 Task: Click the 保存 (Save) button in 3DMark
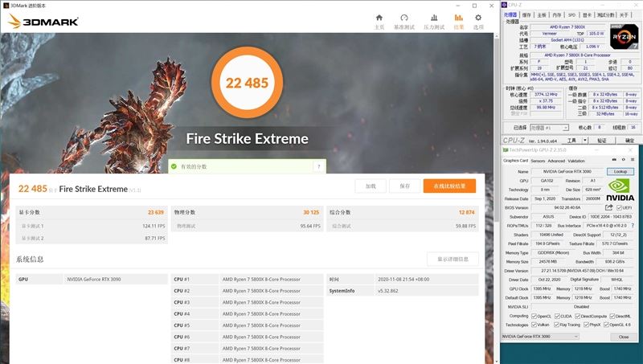click(x=405, y=186)
